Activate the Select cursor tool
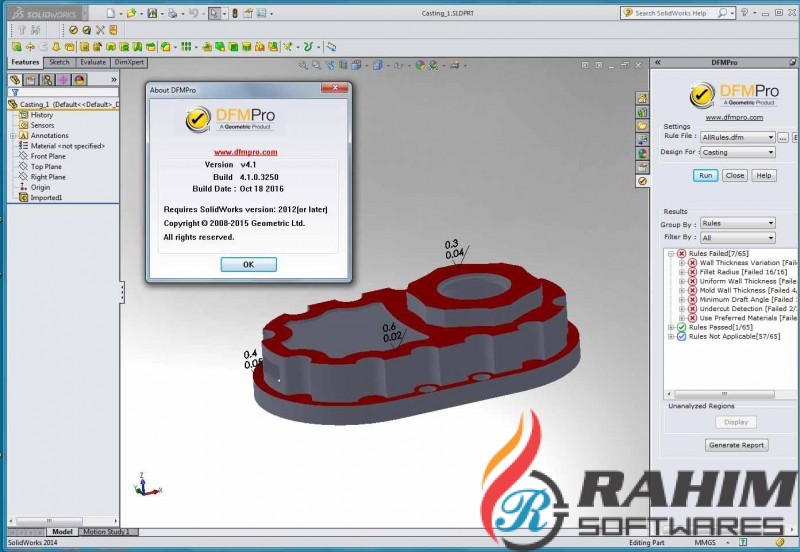The image size is (800, 552). (214, 13)
